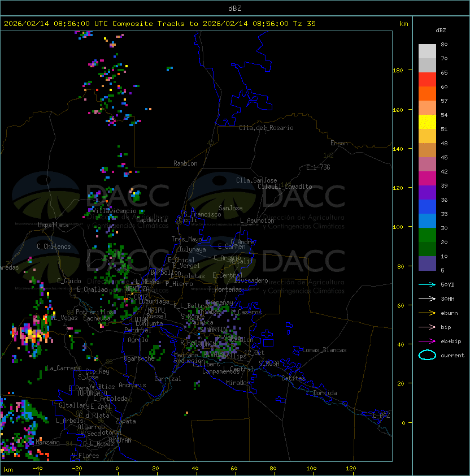Click the 'Zapata' label
This screenshot has height=476, width=470.
(x=125, y=421)
